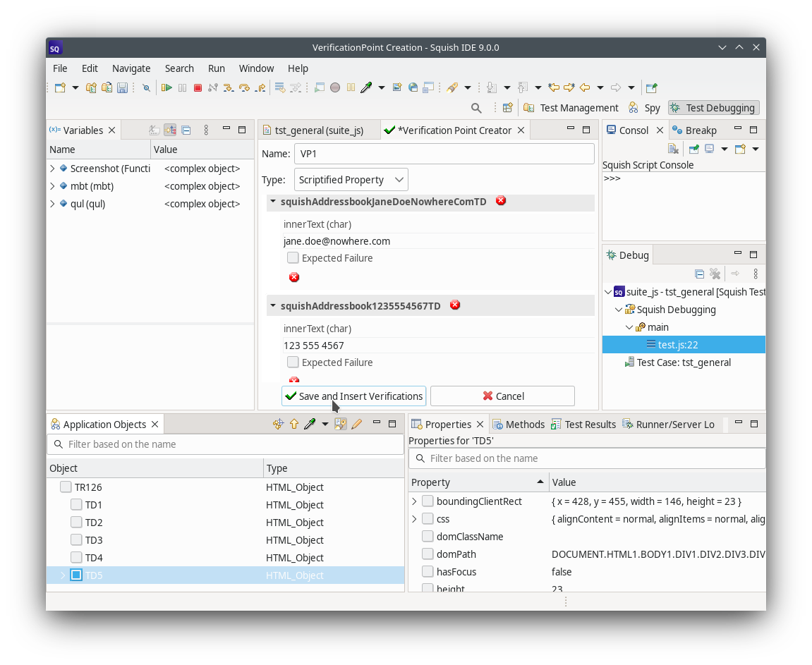Check the TD3 object checkbox
This screenshot has height=665, width=812.
point(76,540)
